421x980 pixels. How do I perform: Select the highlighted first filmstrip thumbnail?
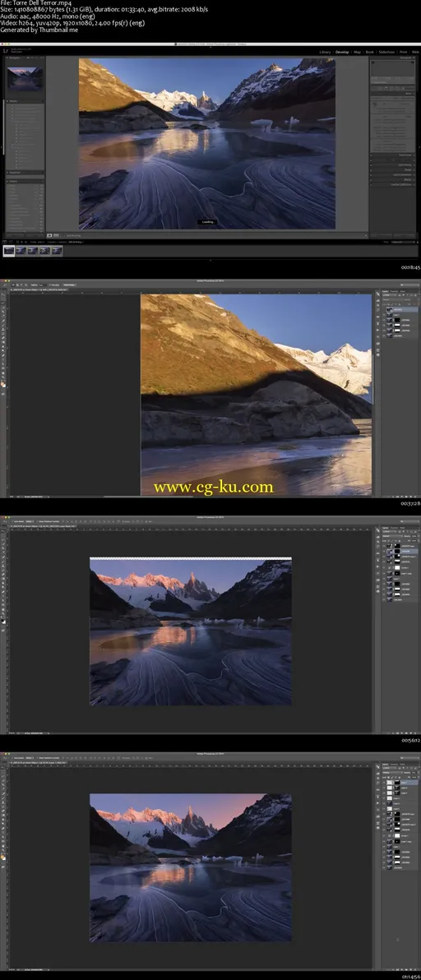[x=9, y=251]
